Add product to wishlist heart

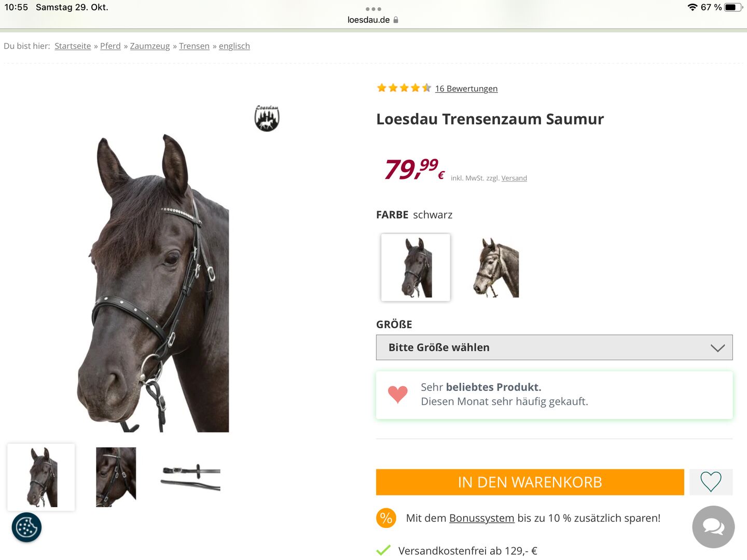click(x=711, y=482)
